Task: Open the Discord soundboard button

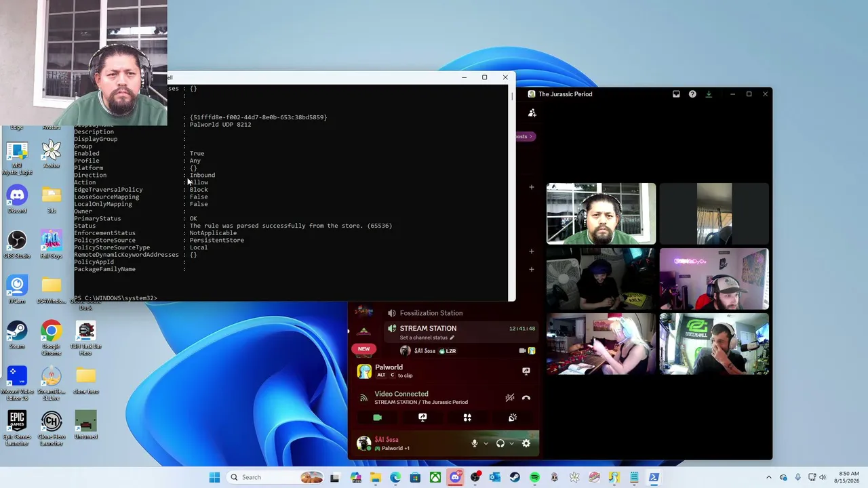Action: point(512,418)
